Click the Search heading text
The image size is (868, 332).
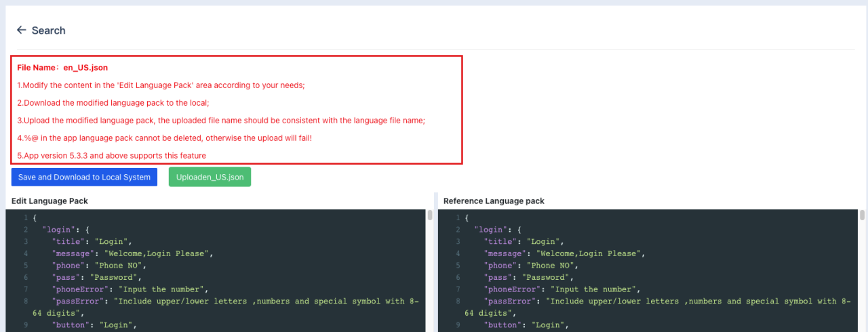49,30
